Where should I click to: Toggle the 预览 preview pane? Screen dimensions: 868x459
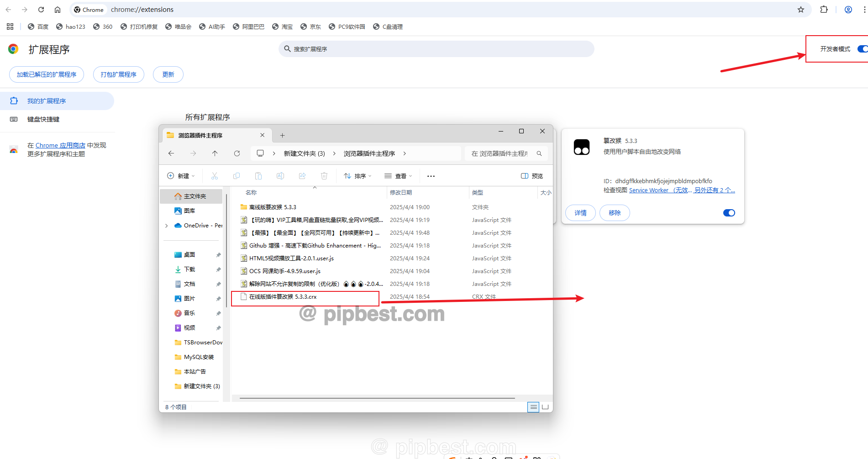tap(532, 176)
